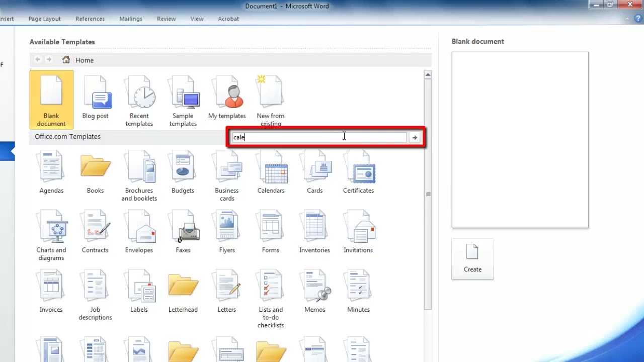Minimize the ribbon with the caret icon
The width and height of the screenshot is (644, 362).
627,19
